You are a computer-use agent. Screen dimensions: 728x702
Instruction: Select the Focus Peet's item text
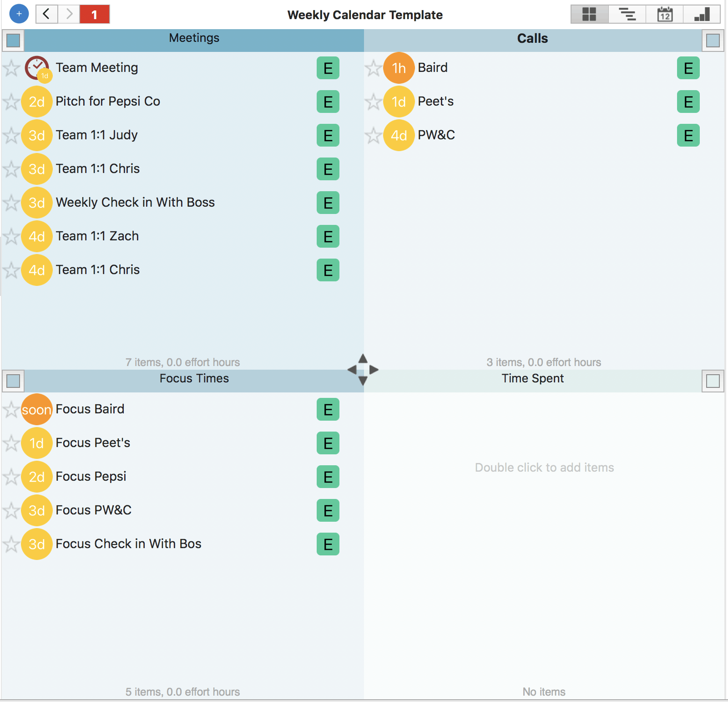click(x=93, y=443)
